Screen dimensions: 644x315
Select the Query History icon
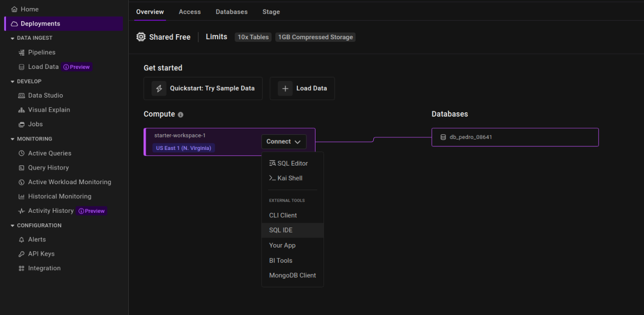click(21, 168)
